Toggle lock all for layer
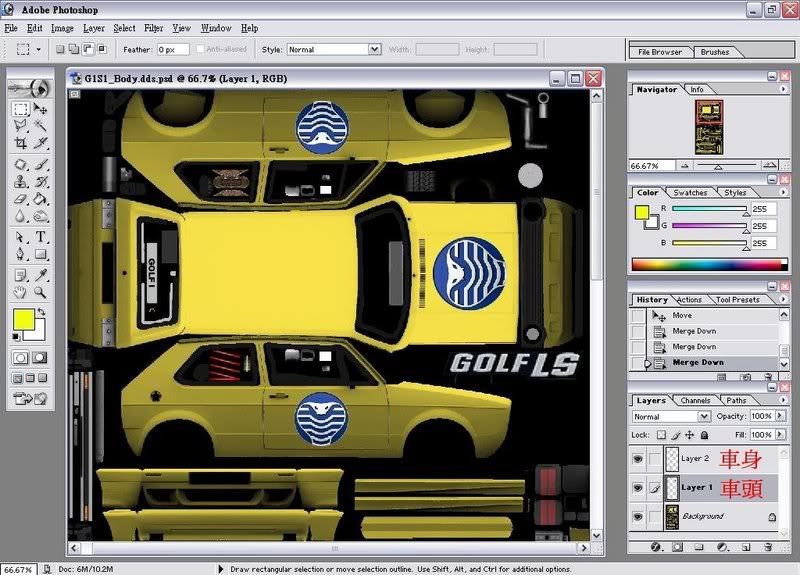This screenshot has width=800, height=575. point(704,435)
